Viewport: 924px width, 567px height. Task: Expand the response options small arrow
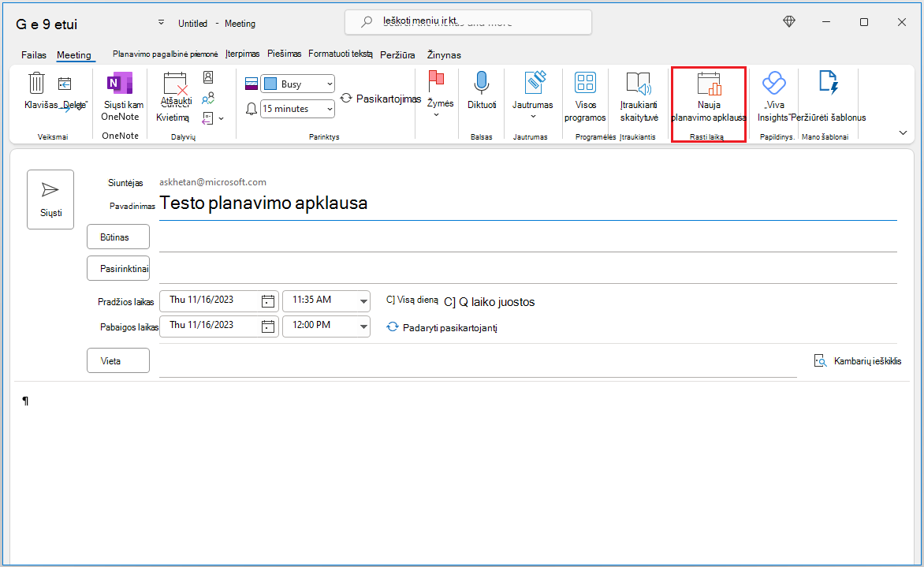click(x=221, y=118)
